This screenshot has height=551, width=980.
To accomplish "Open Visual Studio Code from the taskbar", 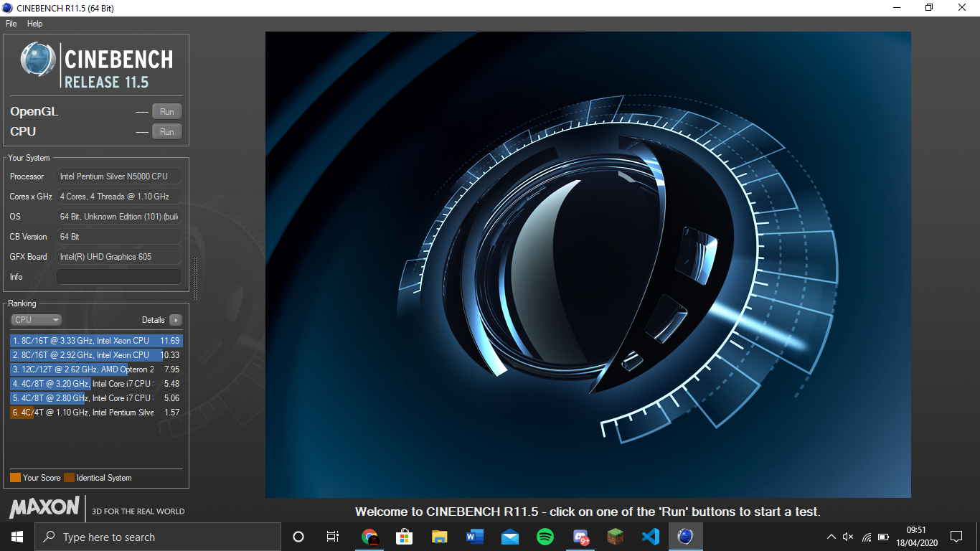I will coord(651,537).
